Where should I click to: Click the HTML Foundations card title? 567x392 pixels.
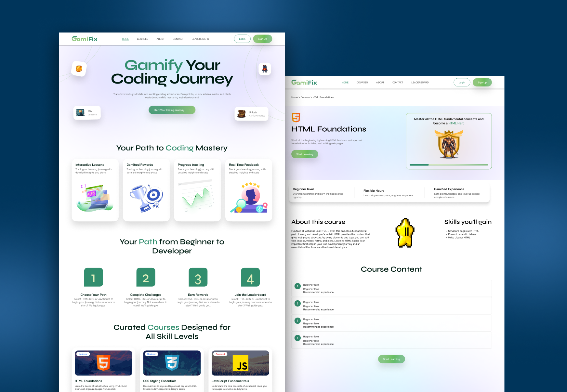88,381
